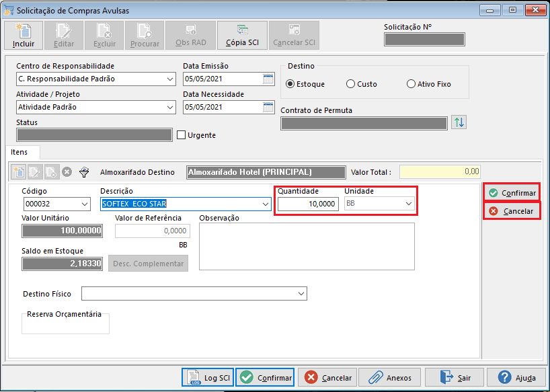Screen dimensions: 550x392
Task: Click the filter funnel icon in Itens toolbar
Action: point(84,172)
